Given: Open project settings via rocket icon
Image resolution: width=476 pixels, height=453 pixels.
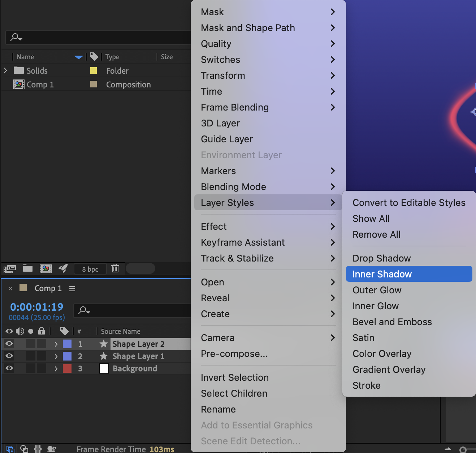Looking at the screenshot, I should pos(63,268).
